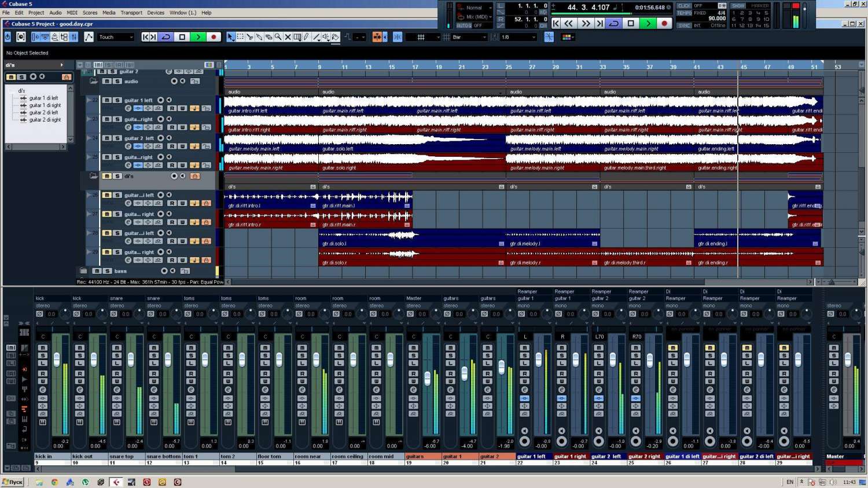The width and height of the screenshot is (868, 488).
Task: Choose the Zoom magnifier tool
Action: pyautogui.click(x=278, y=37)
